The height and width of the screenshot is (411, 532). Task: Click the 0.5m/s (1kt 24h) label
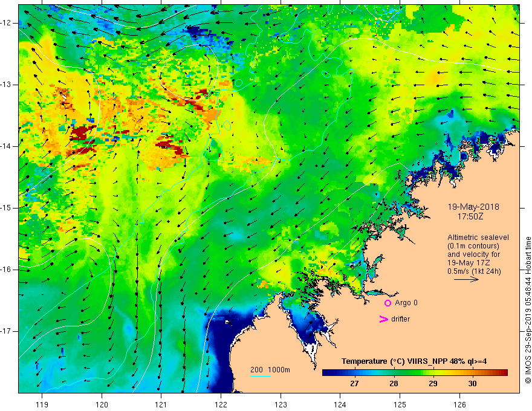pos(474,271)
